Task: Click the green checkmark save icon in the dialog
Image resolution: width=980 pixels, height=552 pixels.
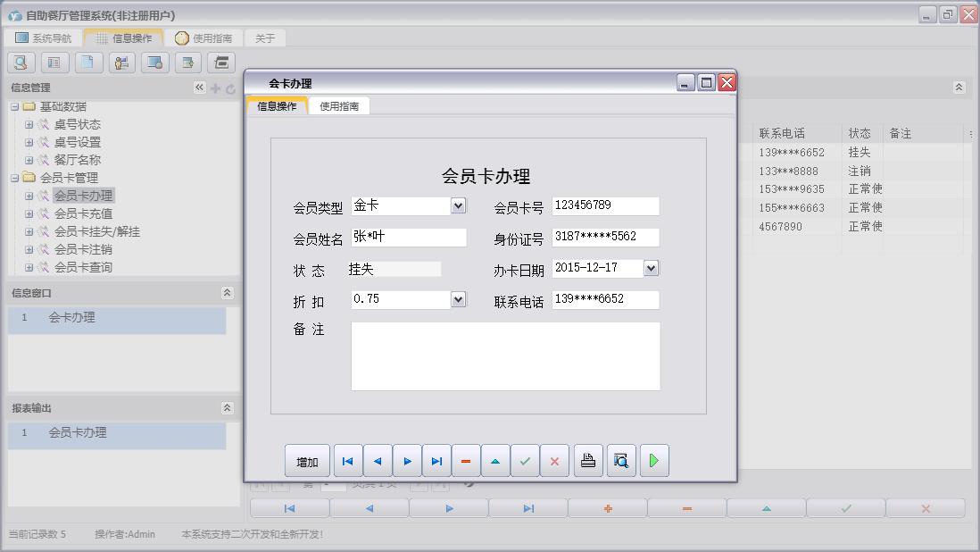Action: (x=525, y=461)
